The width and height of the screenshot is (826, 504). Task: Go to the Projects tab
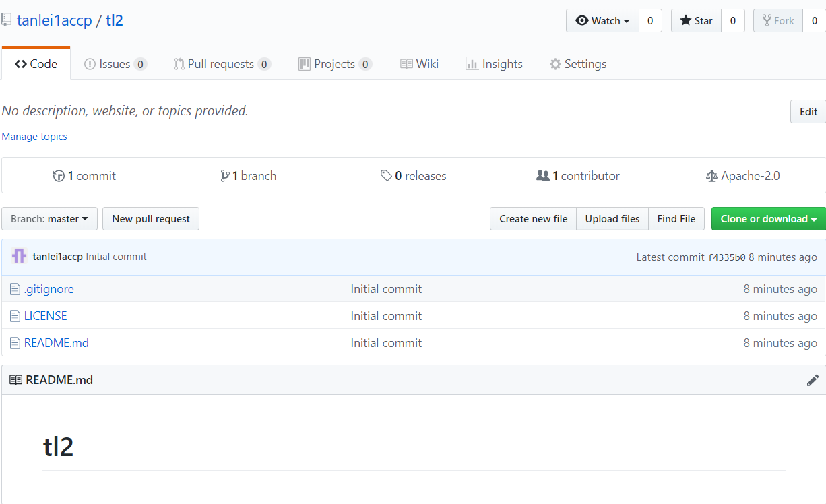point(335,64)
